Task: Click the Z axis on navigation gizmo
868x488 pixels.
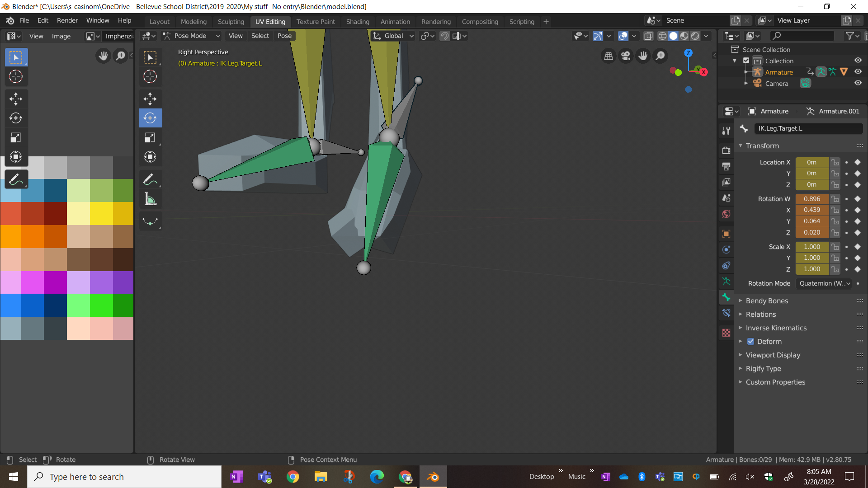Action: [x=688, y=53]
